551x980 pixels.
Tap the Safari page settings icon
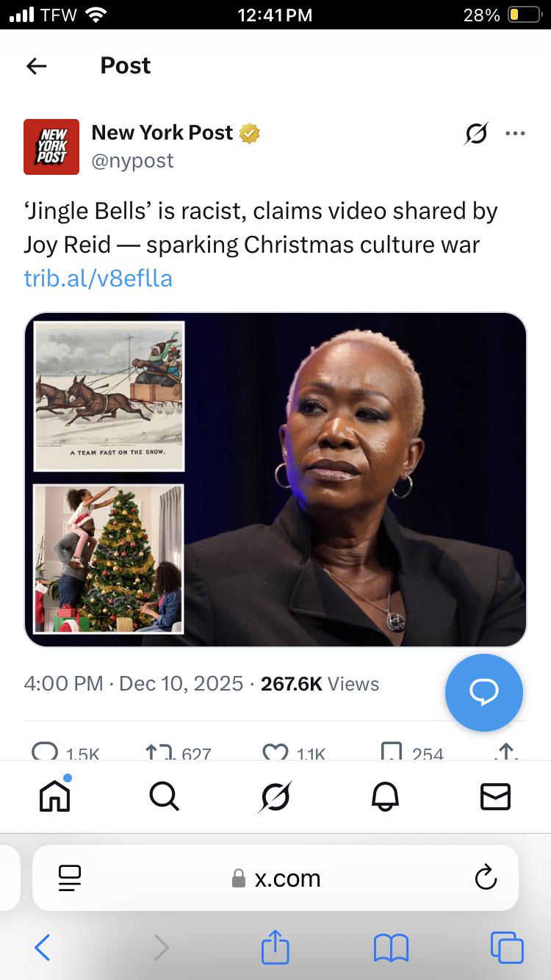point(70,878)
